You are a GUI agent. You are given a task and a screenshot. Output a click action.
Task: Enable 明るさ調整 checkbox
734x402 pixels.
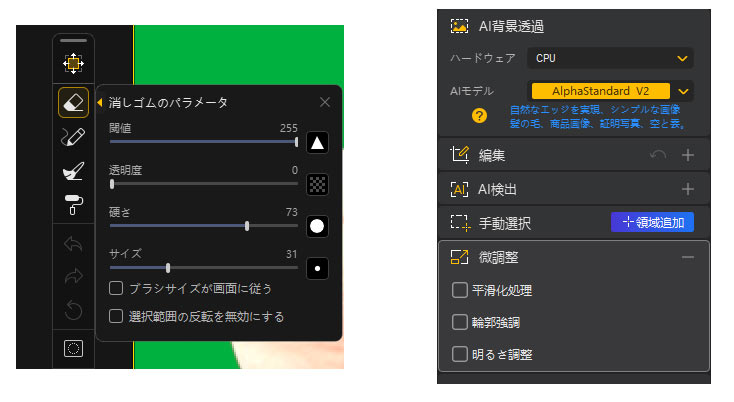[460, 354]
